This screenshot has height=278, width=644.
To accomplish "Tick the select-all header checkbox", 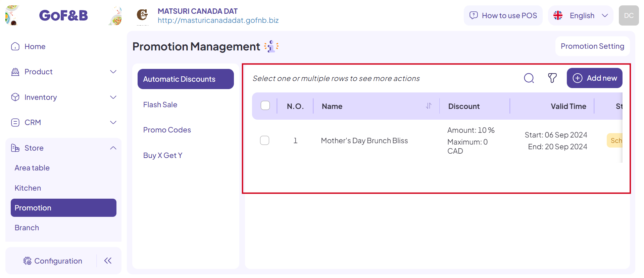I will pos(265,106).
